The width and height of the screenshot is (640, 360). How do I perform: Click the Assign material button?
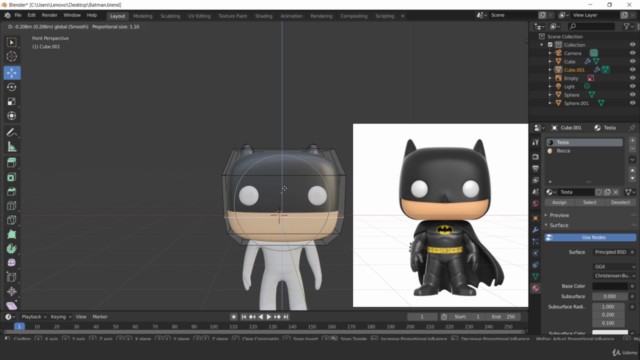559,202
